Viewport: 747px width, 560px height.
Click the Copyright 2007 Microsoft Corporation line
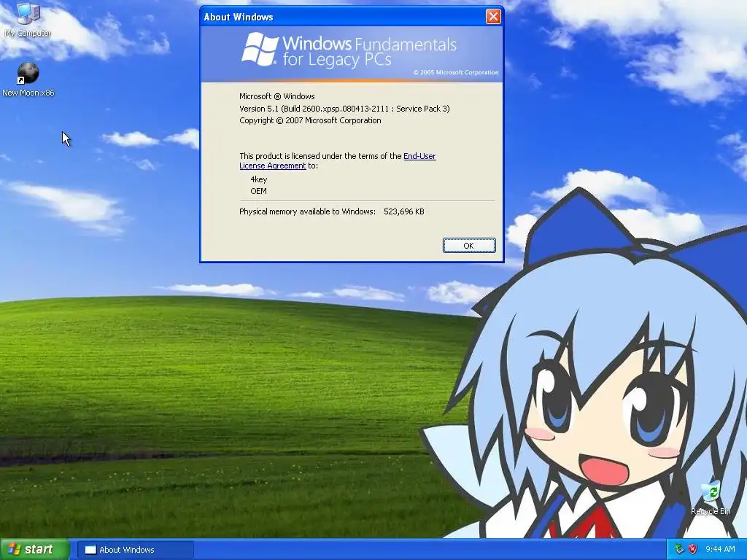(x=310, y=120)
